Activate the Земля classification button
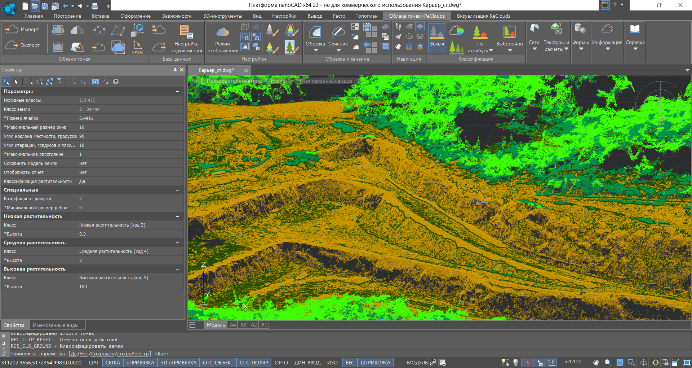 pyautogui.click(x=437, y=38)
